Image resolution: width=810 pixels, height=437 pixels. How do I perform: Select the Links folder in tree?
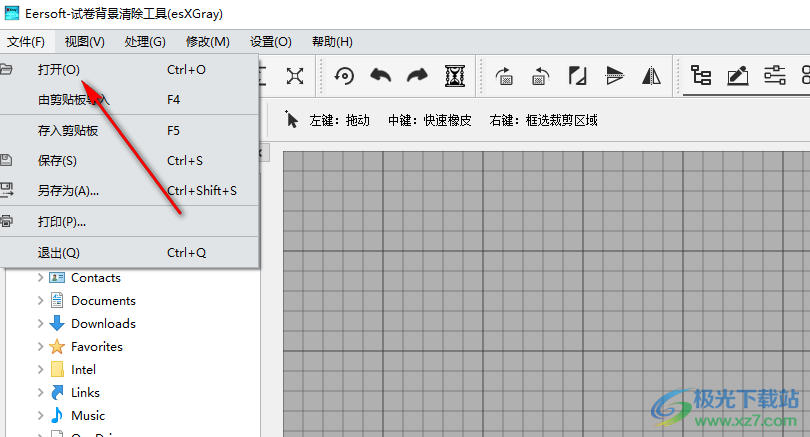click(x=85, y=393)
